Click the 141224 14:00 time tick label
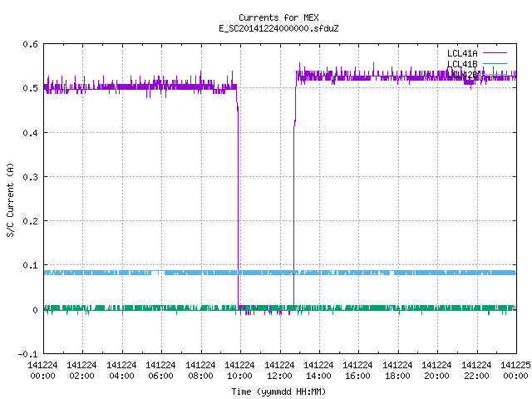This screenshot has width=532, height=399. [x=318, y=370]
